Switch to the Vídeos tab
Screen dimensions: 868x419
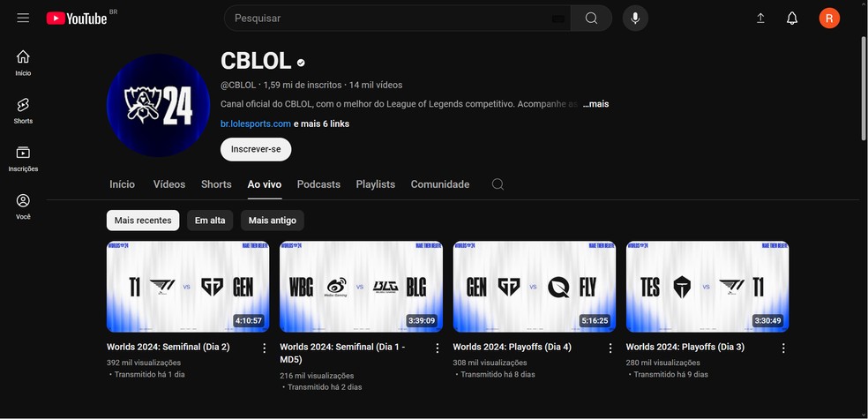pyautogui.click(x=169, y=184)
